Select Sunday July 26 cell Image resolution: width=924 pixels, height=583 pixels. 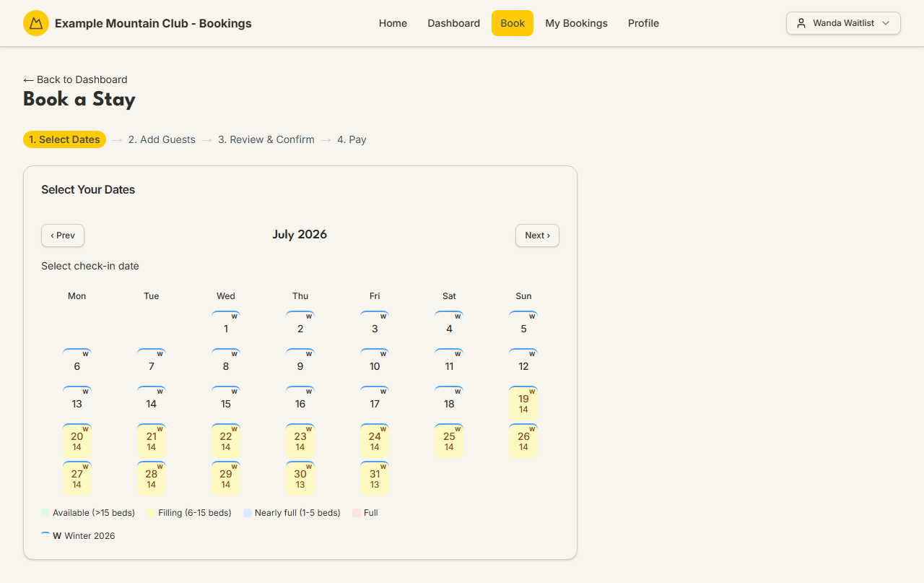point(523,440)
